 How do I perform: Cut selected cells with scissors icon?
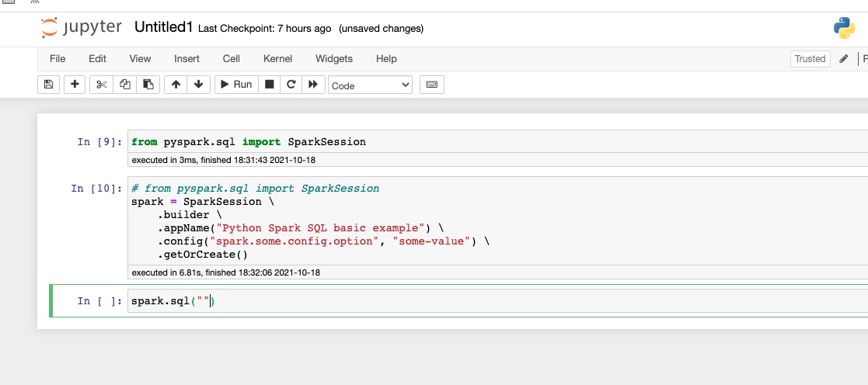(x=101, y=85)
